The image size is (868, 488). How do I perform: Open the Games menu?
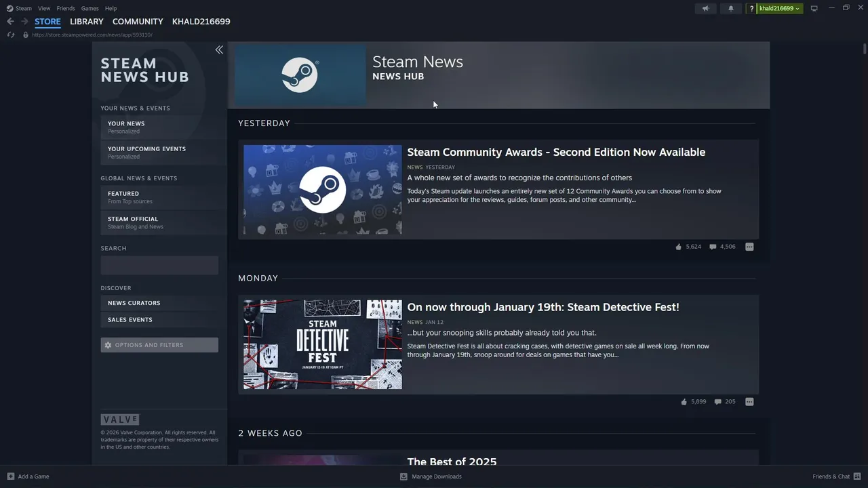click(x=90, y=8)
